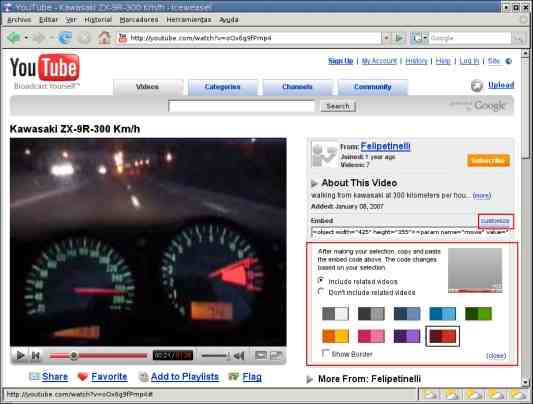The width and height of the screenshot is (533, 404).
Task: Click the browser forward arrow
Action: tap(39, 38)
